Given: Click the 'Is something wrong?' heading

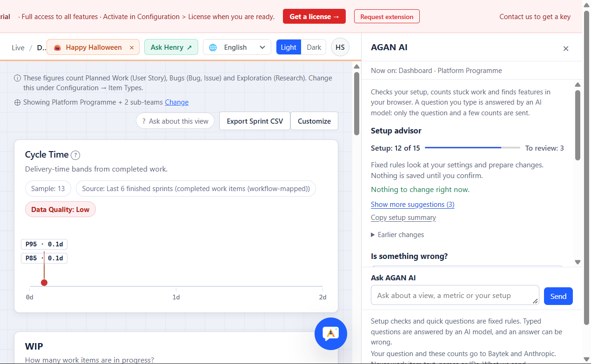Looking at the screenshot, I should click(410, 256).
